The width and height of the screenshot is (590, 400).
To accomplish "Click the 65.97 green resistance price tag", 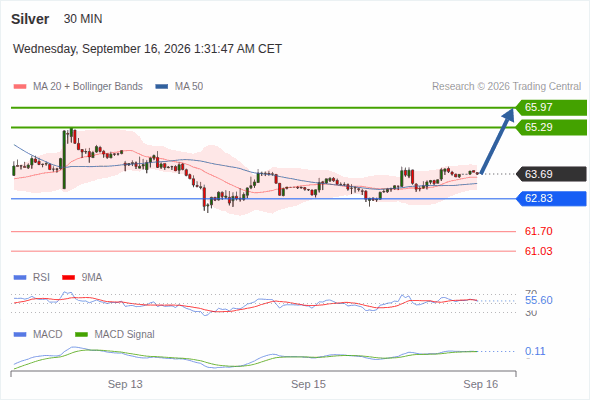I will coord(551,107).
